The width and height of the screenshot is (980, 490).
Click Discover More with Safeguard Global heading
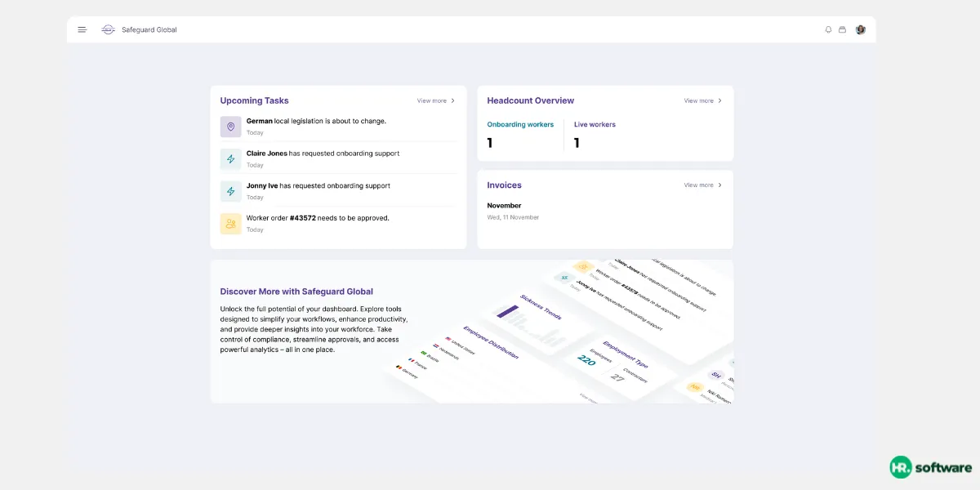coord(296,292)
